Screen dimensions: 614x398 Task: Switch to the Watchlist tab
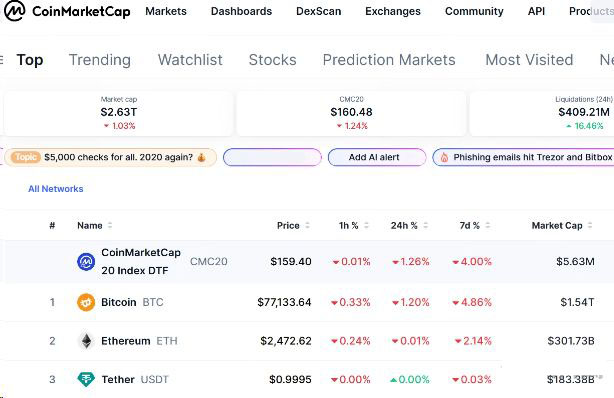pyautogui.click(x=190, y=60)
